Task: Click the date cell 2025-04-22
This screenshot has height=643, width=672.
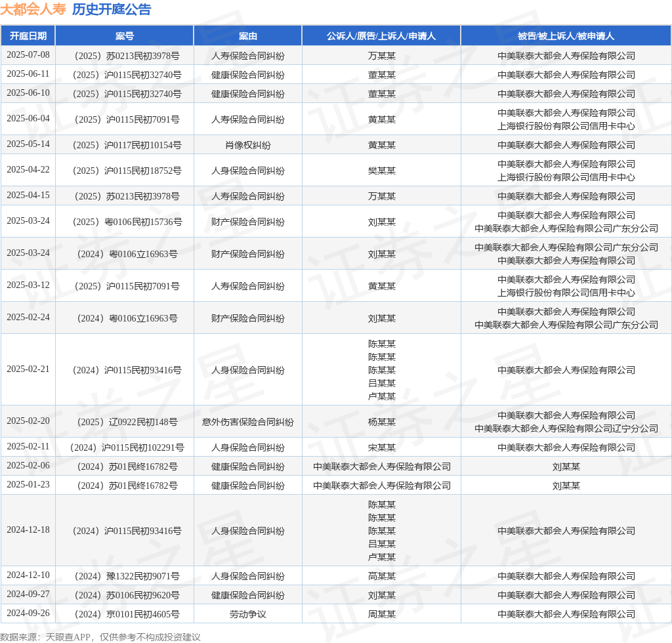Action: pos(28,170)
